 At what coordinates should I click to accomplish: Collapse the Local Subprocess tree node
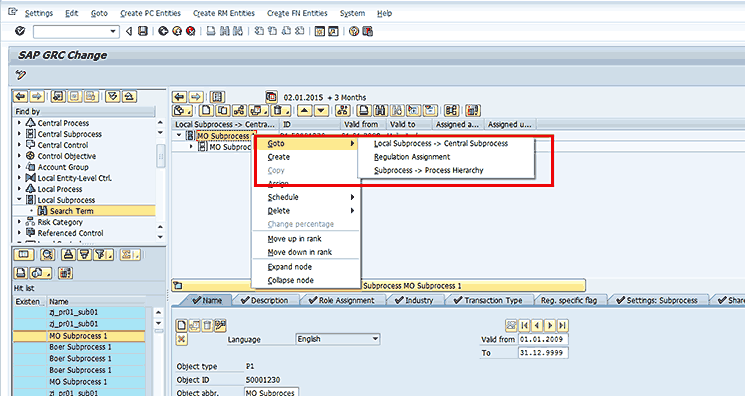click(19, 200)
